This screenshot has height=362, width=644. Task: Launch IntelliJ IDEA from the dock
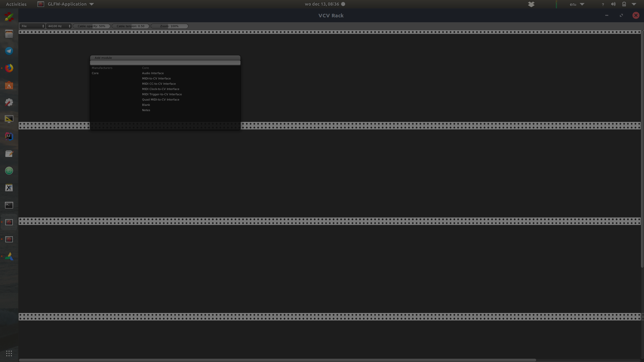point(9,137)
